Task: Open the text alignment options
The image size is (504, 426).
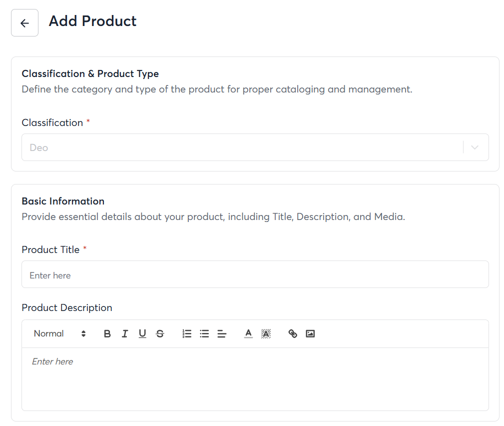Action: coord(222,333)
